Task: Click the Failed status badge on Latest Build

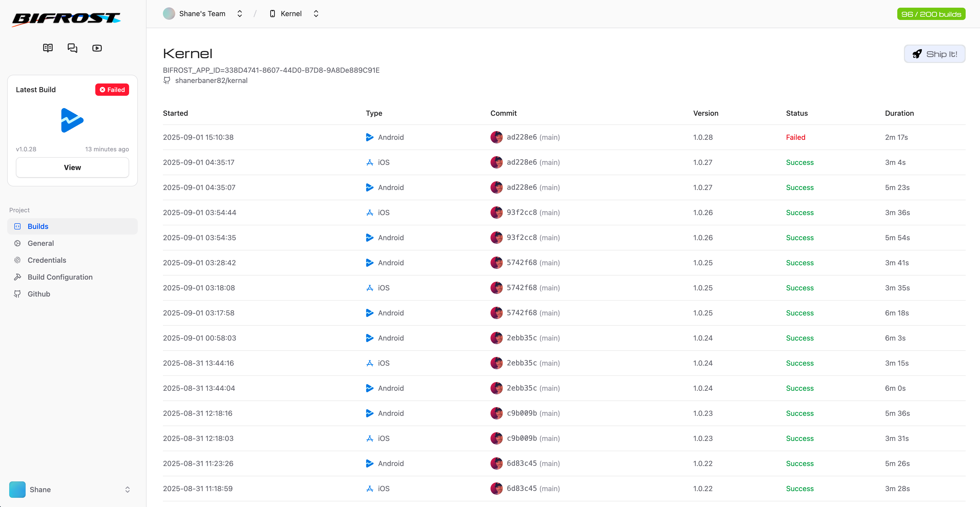Action: pyautogui.click(x=111, y=89)
